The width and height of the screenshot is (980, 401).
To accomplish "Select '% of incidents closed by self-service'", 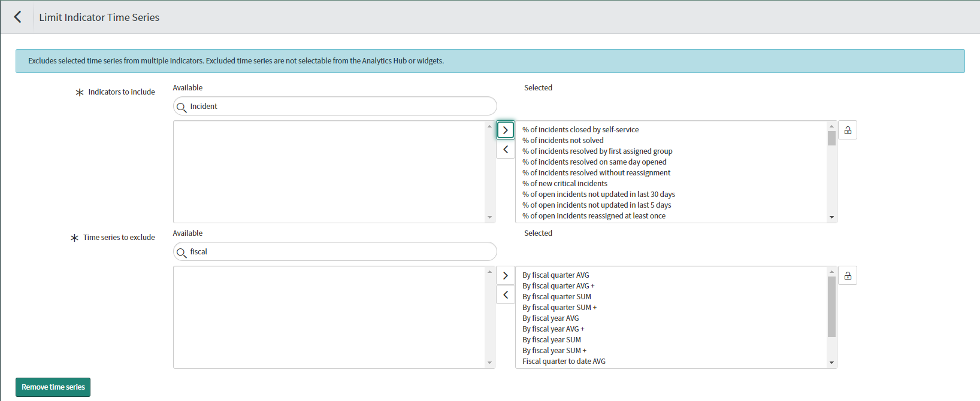I will tap(580, 130).
